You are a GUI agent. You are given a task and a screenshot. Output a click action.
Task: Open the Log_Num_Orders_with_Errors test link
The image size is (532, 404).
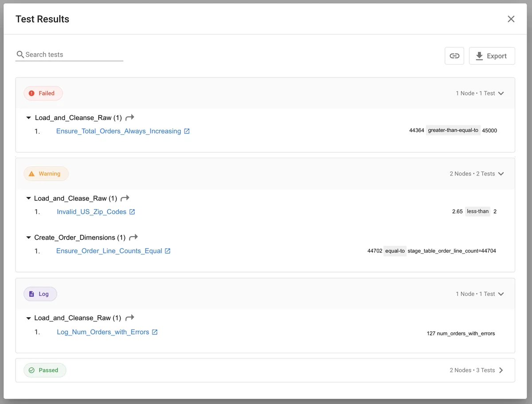103,332
